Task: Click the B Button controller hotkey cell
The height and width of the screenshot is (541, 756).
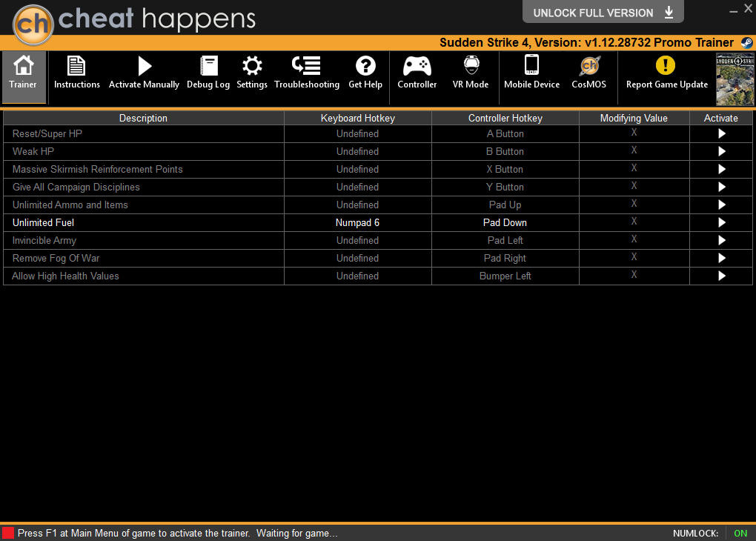Action: 505,151
